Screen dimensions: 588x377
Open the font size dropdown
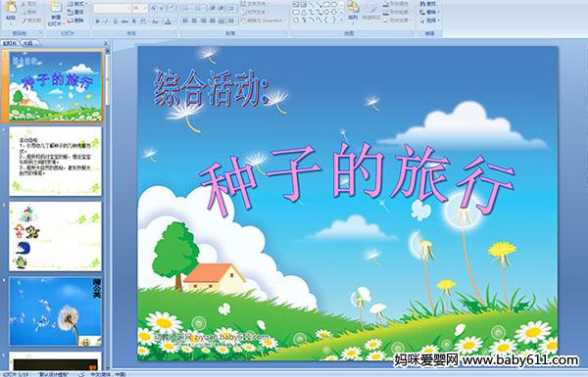click(x=139, y=8)
